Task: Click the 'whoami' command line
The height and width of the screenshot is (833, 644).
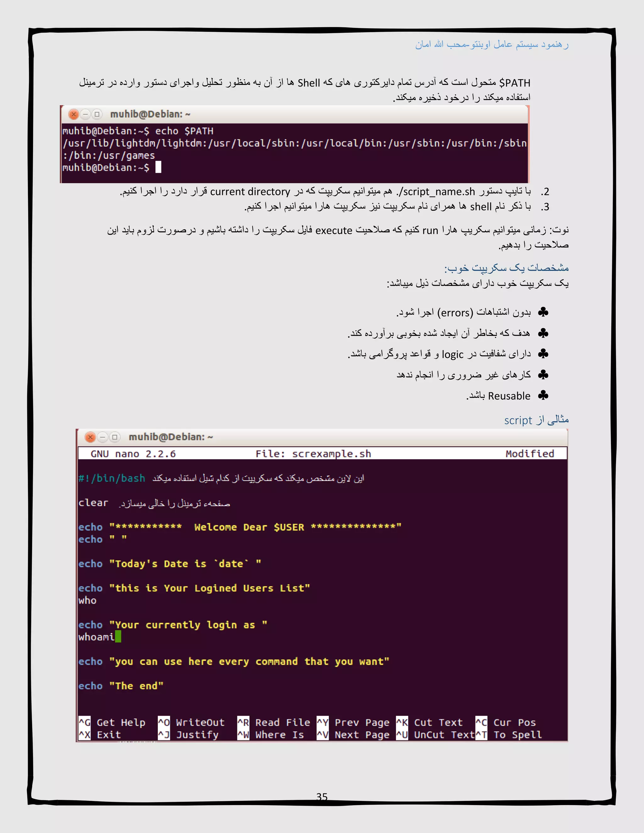Action: pos(97,637)
